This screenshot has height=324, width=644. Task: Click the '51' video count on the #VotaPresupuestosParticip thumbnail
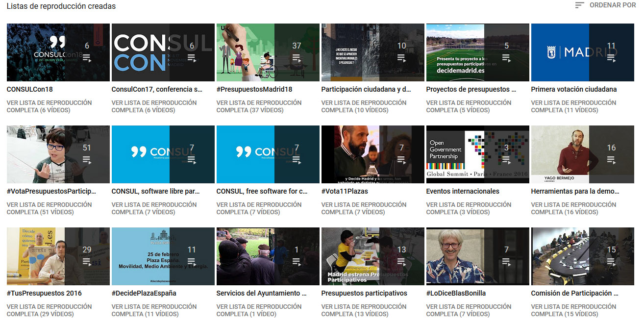click(87, 148)
